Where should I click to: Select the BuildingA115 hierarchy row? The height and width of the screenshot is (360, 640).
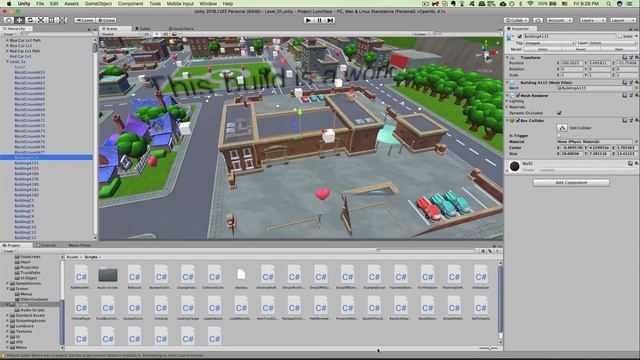click(47, 157)
